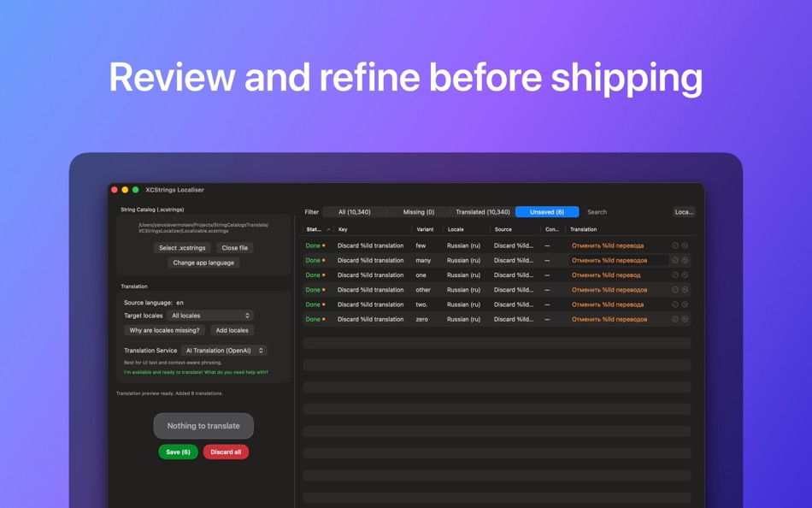Click the truncated 'Loca...' button beside Search

pyautogui.click(x=684, y=212)
